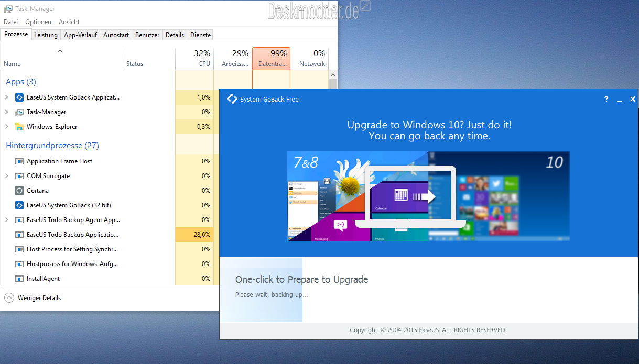Click the Host Process for Setting Synchronization icon
The width and height of the screenshot is (639, 364).
19,249
